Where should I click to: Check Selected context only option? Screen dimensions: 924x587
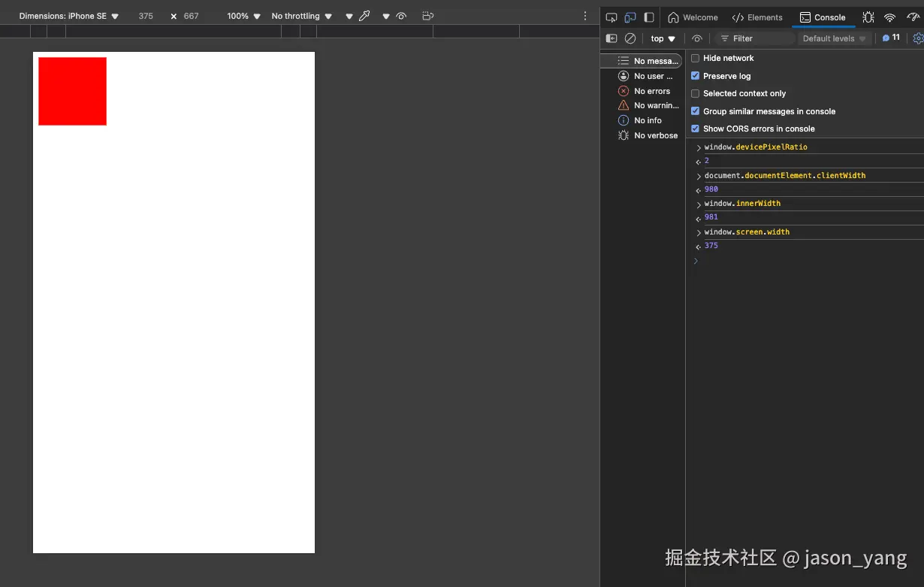[x=695, y=93]
